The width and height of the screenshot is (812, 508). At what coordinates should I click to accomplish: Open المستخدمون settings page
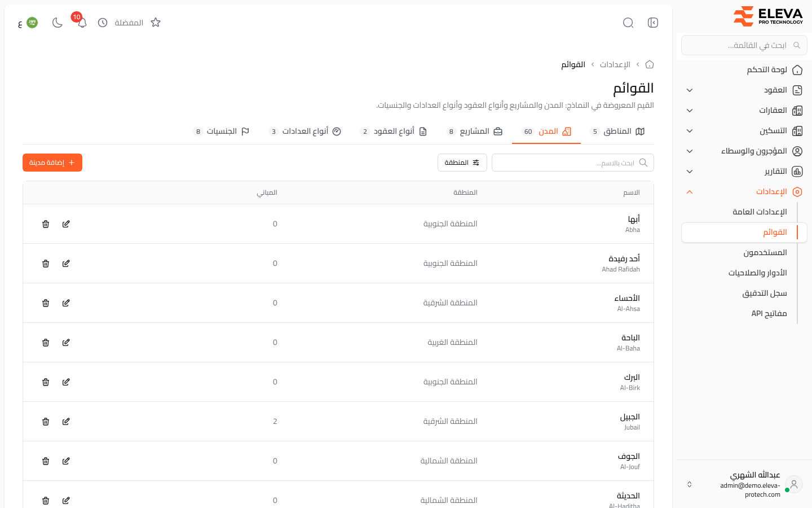coord(744,253)
